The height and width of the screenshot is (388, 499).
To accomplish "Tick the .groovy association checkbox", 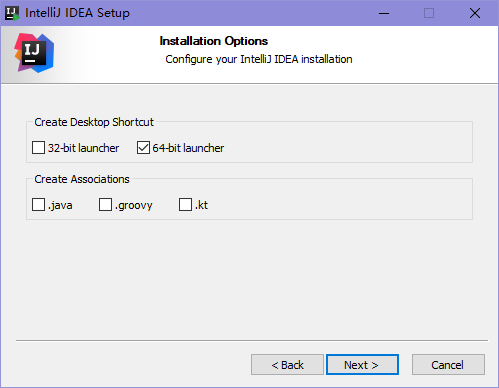I will tap(105, 205).
